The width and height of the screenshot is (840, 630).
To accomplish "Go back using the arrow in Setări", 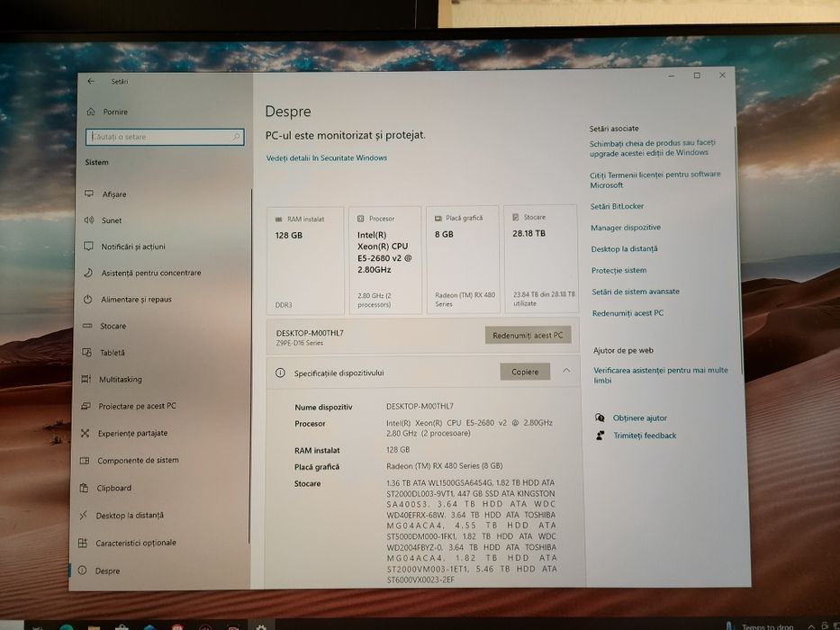I will [x=91, y=81].
